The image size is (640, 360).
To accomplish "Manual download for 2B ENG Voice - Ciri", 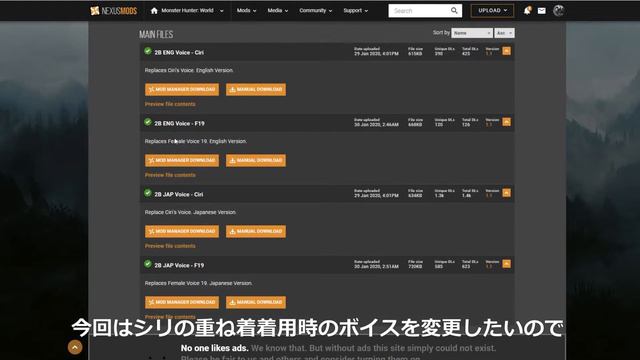I will (x=256, y=89).
